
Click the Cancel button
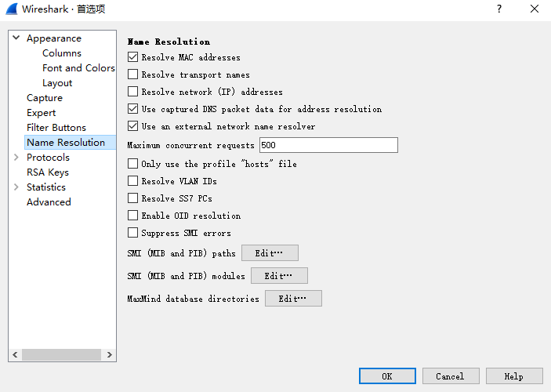click(451, 376)
